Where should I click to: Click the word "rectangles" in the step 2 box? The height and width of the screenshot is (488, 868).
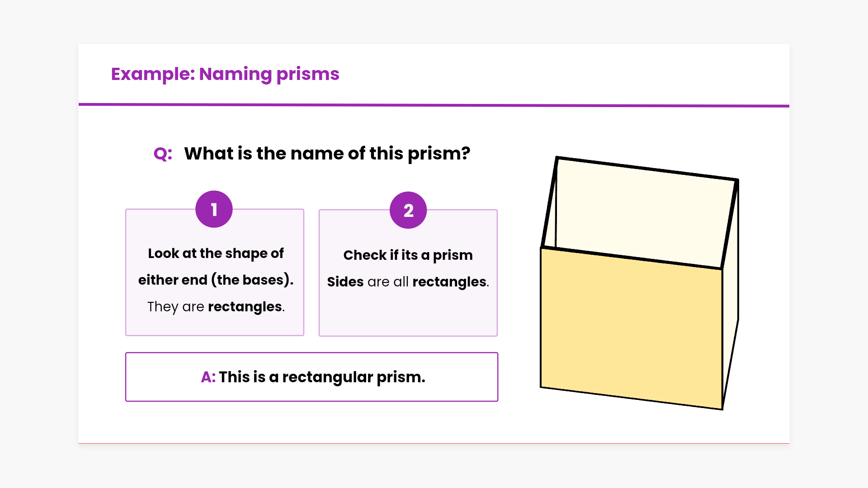(449, 282)
